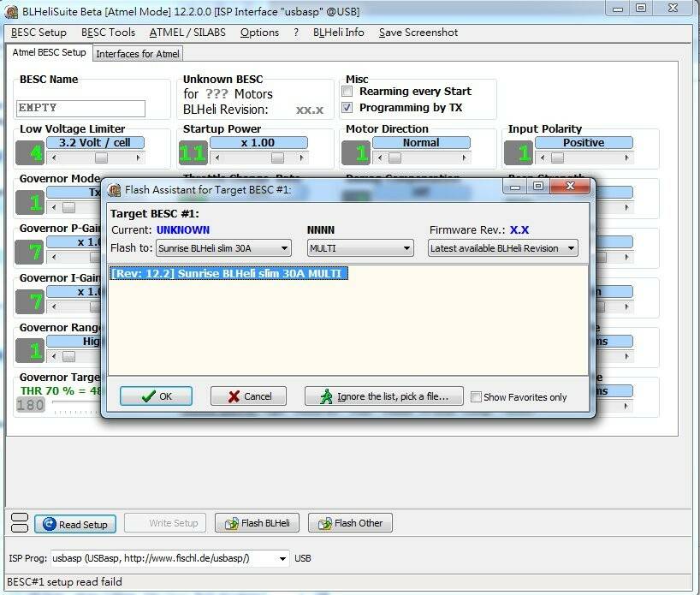Click the Input Polarity slider thumb

coord(557,158)
